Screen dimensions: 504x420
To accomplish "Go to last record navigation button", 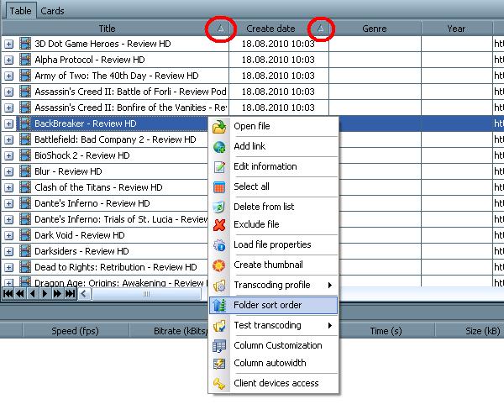I will tap(70, 294).
